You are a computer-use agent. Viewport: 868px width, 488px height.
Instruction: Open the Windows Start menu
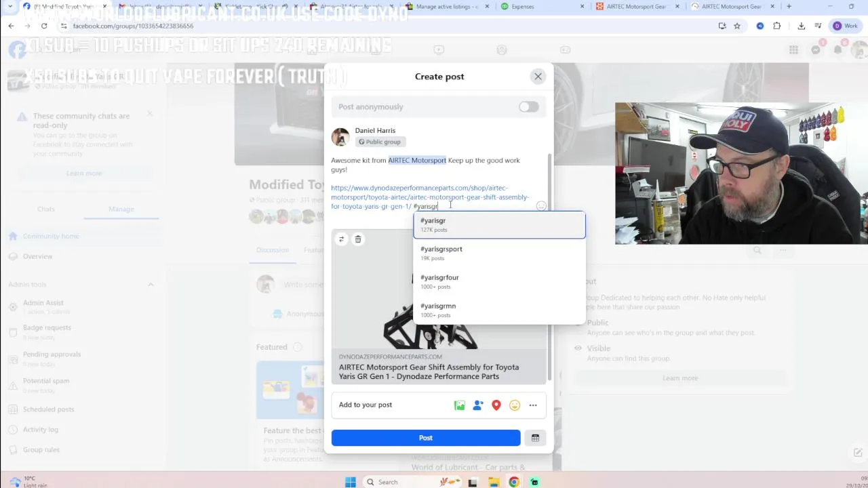click(x=351, y=482)
